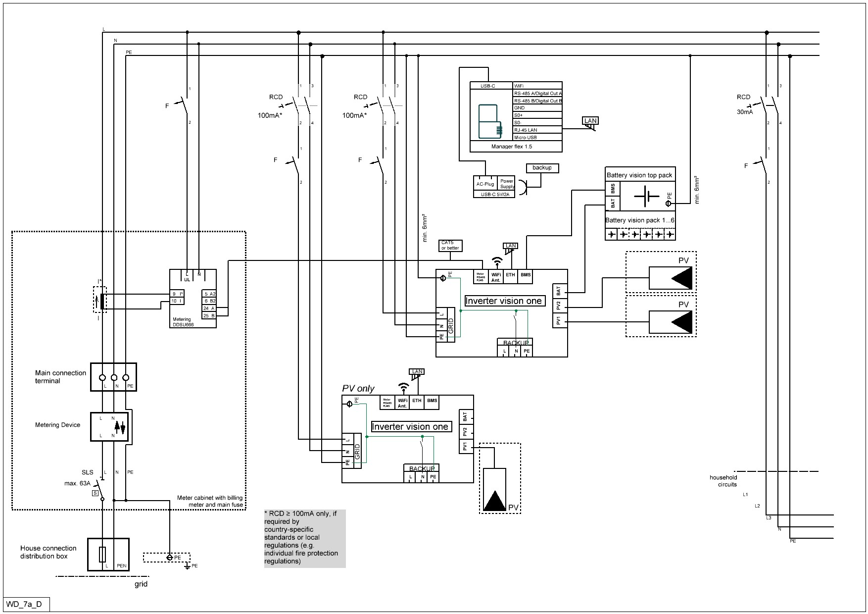This screenshot has height=614, width=868.
Task: Click the fuse symbol in House connection distribution box
Action: (102, 555)
